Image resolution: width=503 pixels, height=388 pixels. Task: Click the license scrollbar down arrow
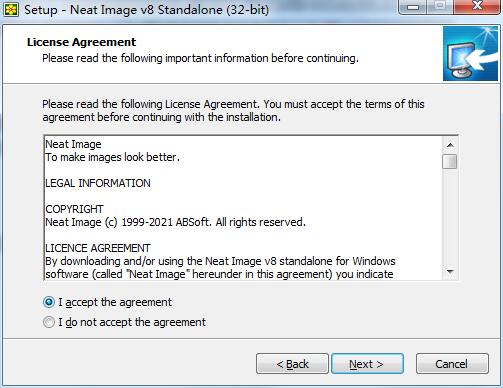[450, 272]
